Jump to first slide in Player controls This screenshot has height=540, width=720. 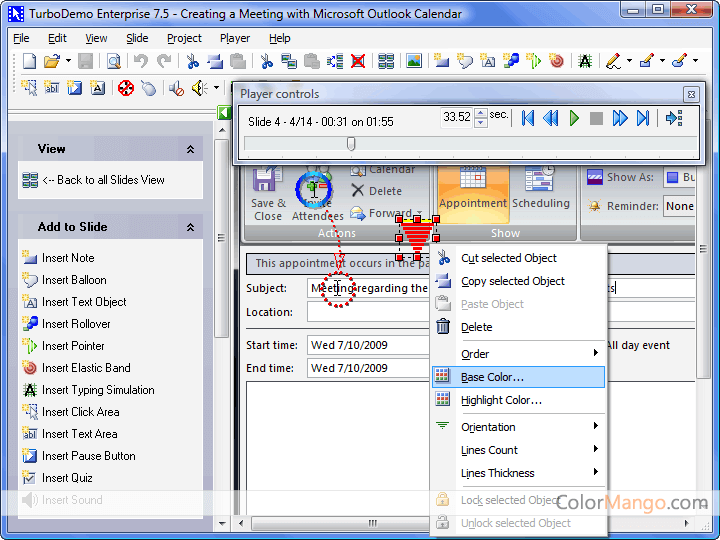click(528, 118)
